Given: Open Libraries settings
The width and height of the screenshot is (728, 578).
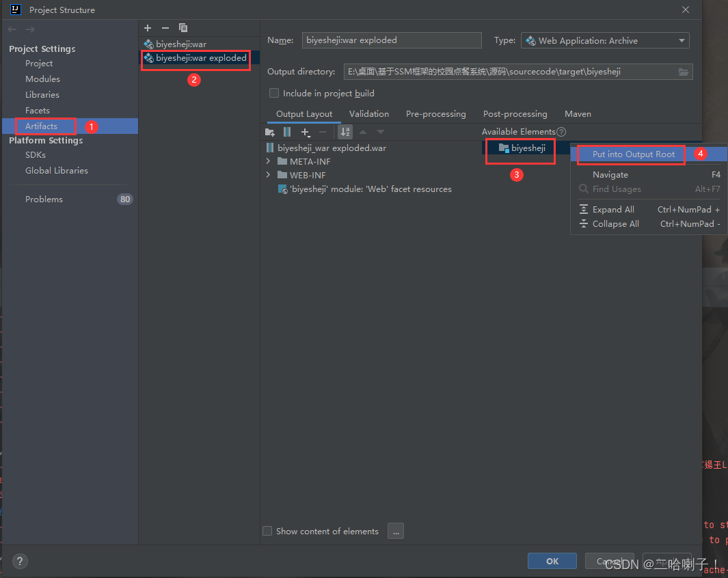Looking at the screenshot, I should (x=42, y=95).
